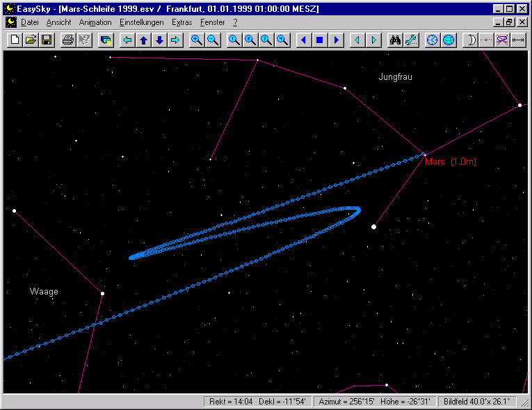Open the Animation menu

(95, 22)
